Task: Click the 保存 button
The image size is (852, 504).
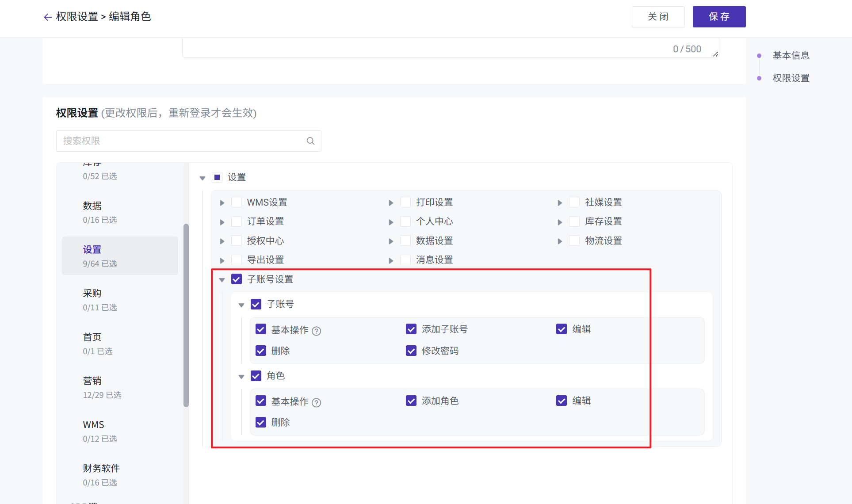Action: tap(719, 17)
